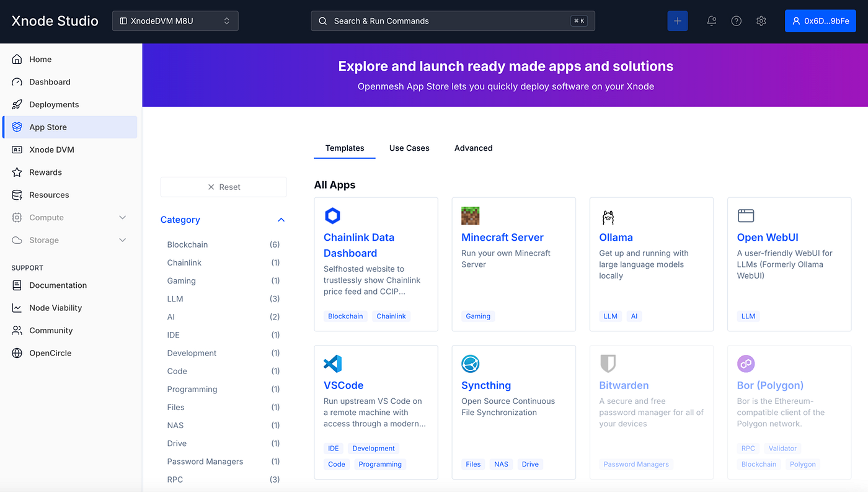Click the Search & Run Commands field
The image size is (868, 492).
[453, 21]
